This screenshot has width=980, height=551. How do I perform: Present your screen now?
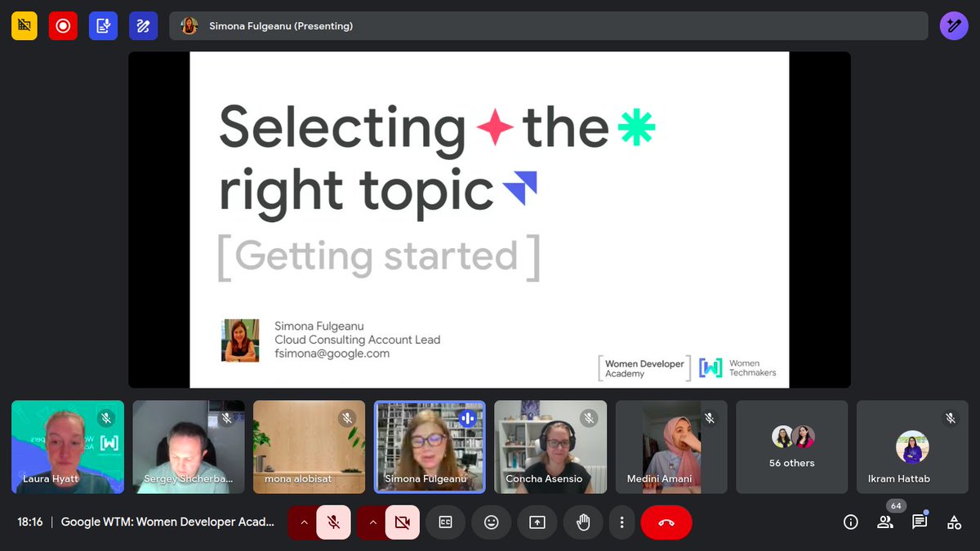[x=537, y=522]
